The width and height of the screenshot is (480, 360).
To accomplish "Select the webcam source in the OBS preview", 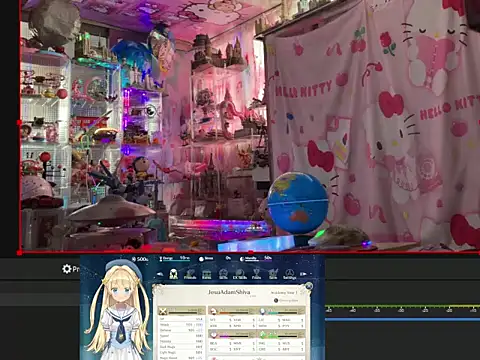I will tap(250, 125).
